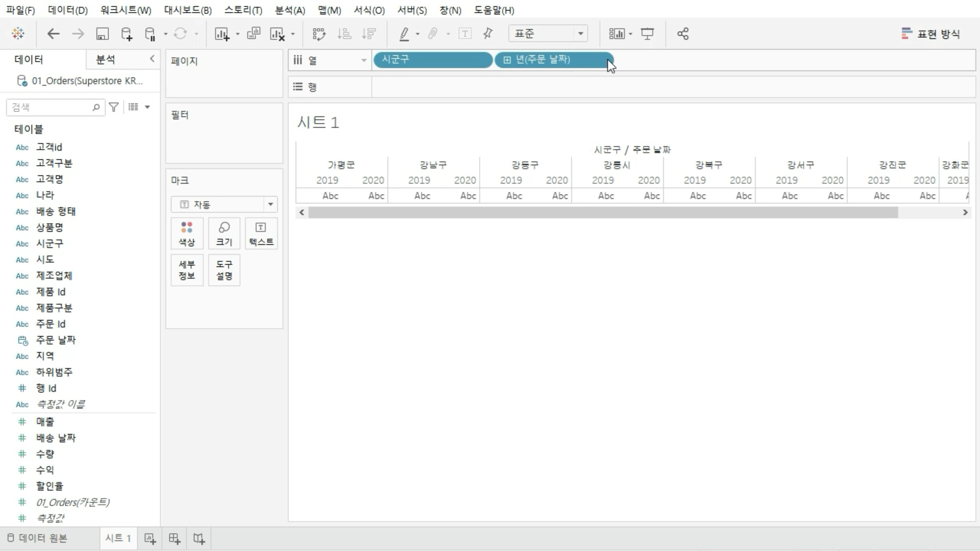Click the new data source icon
Image resolution: width=980 pixels, height=551 pixels.
(126, 34)
